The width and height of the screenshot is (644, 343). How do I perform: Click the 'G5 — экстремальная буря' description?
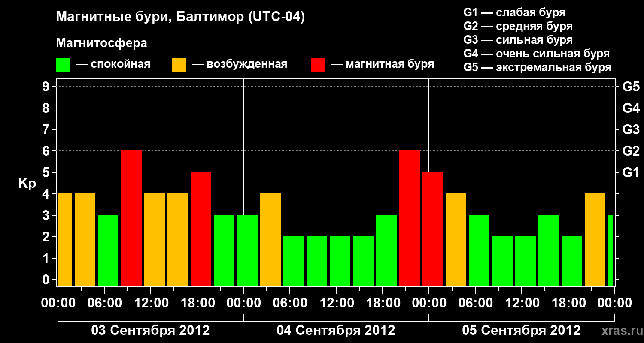537,68
